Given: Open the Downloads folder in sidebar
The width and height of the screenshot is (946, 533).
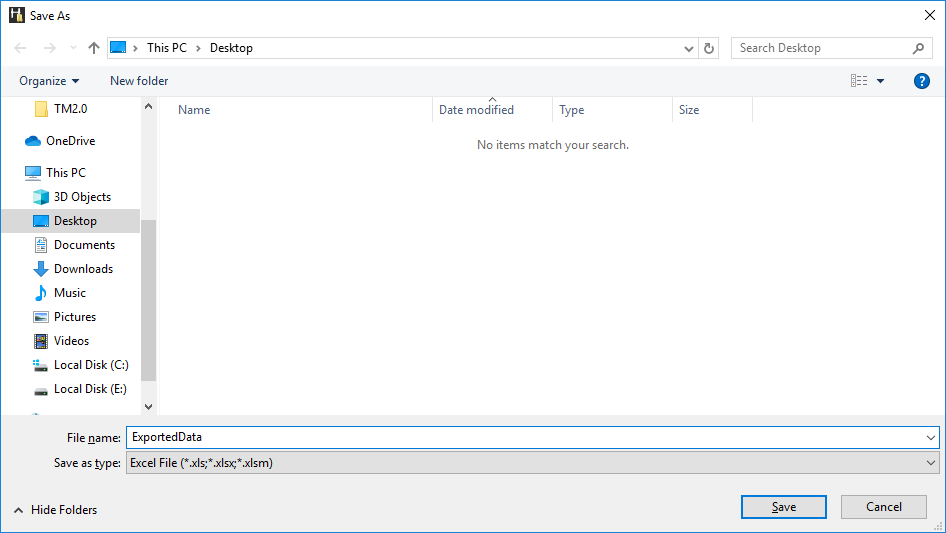Looking at the screenshot, I should pos(83,269).
